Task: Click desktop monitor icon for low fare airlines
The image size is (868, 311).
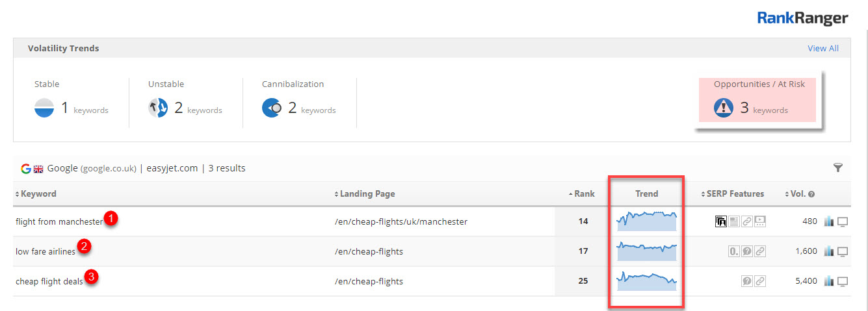Action: (843, 251)
